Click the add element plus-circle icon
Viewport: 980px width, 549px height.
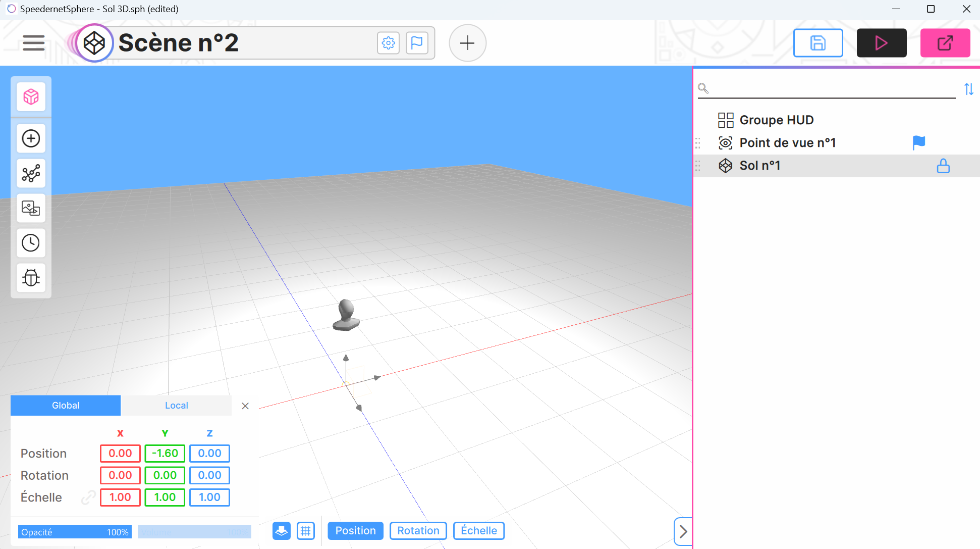click(31, 138)
